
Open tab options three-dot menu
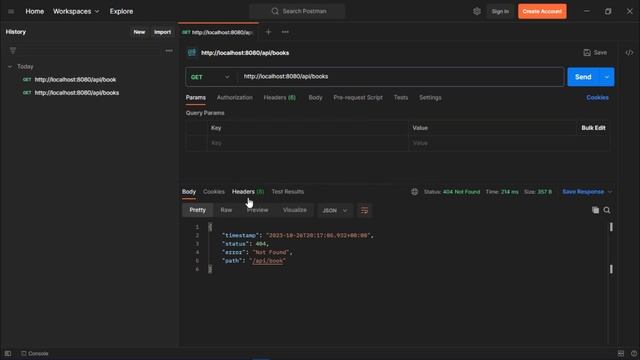[x=285, y=32]
